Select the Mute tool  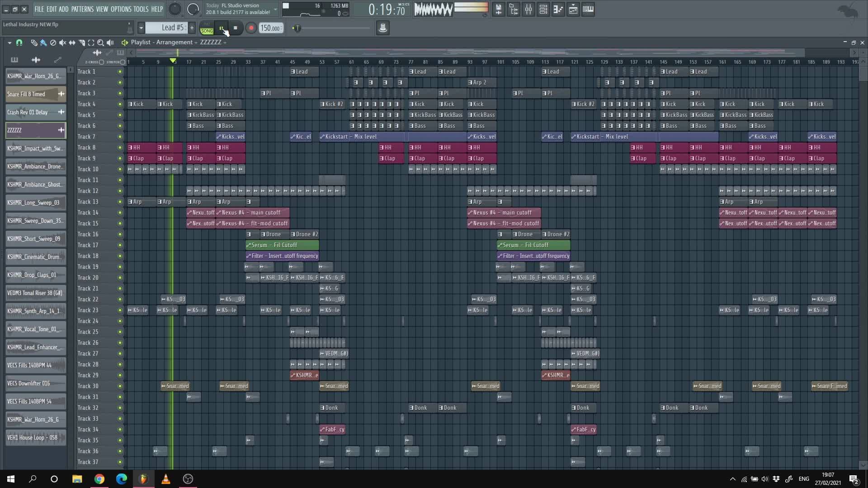(x=62, y=42)
